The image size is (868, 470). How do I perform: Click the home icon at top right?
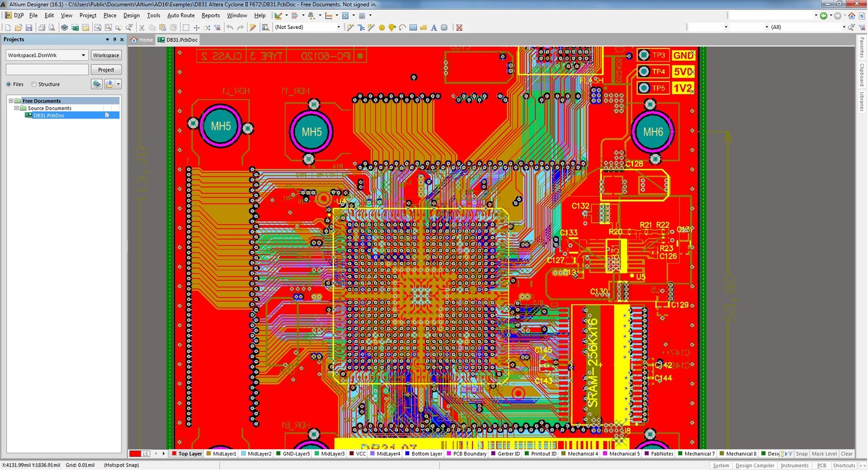click(852, 16)
